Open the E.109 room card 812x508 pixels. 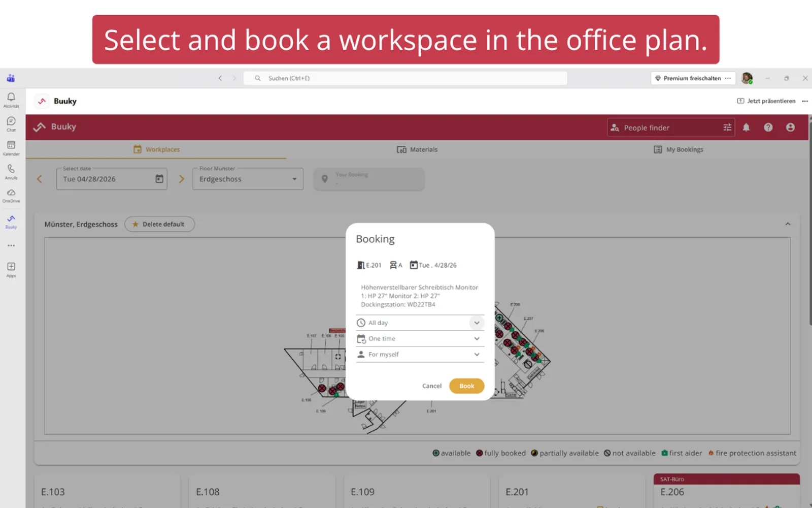(x=416, y=492)
